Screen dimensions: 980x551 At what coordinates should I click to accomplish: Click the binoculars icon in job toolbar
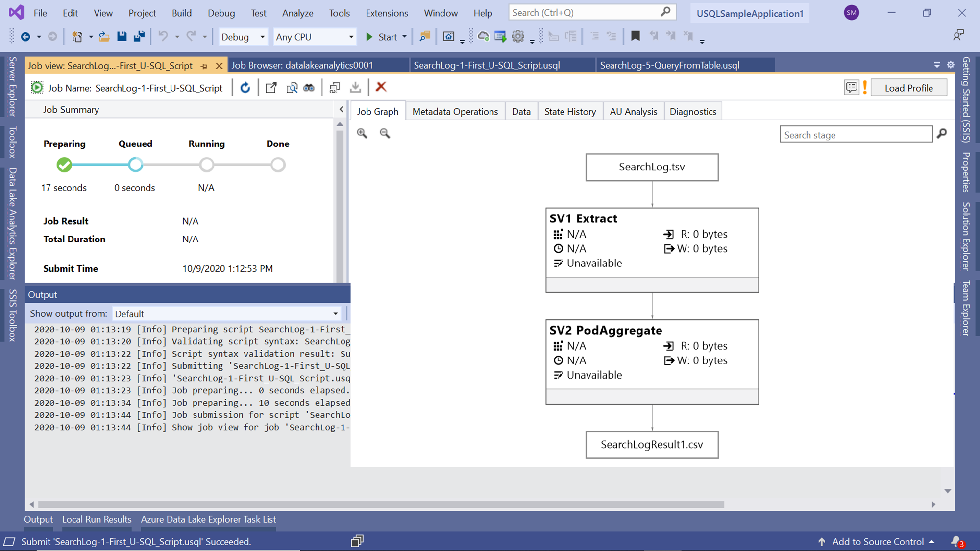pos(309,88)
